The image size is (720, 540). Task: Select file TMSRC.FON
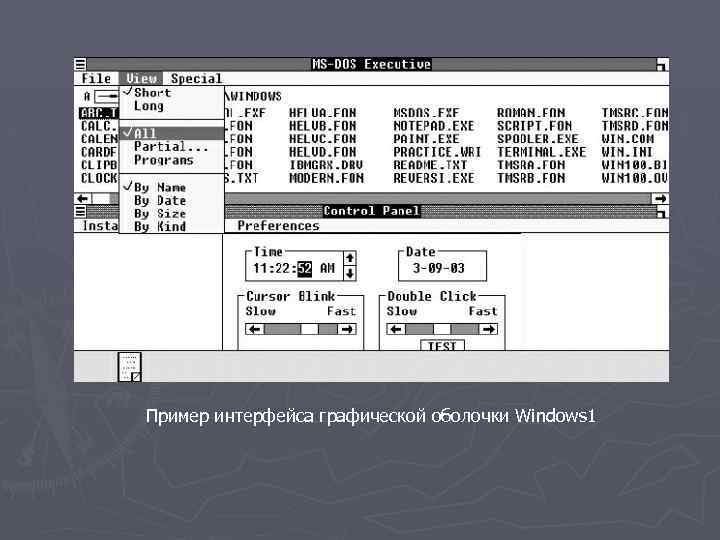[x=635, y=113]
